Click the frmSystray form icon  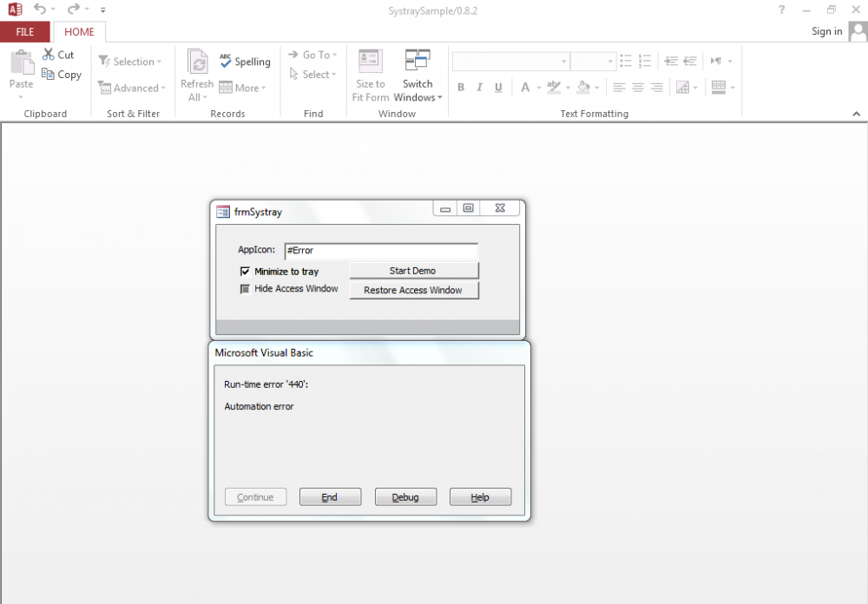222,212
